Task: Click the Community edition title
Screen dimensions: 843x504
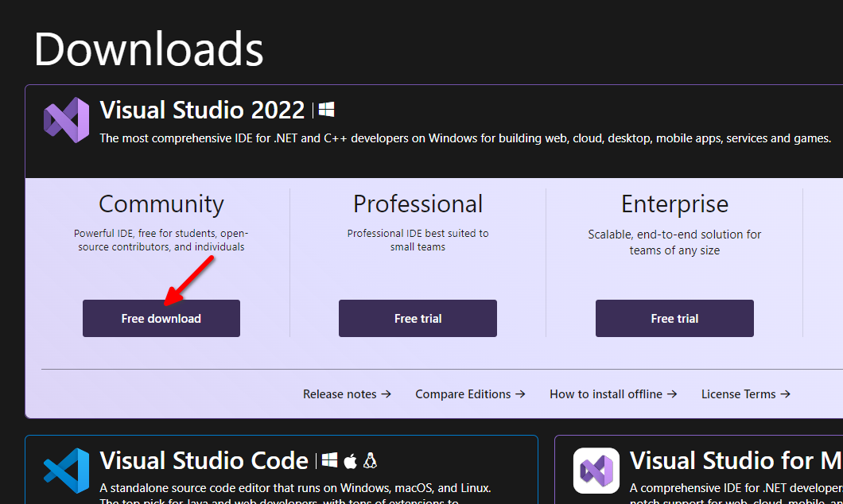Action: 161,204
